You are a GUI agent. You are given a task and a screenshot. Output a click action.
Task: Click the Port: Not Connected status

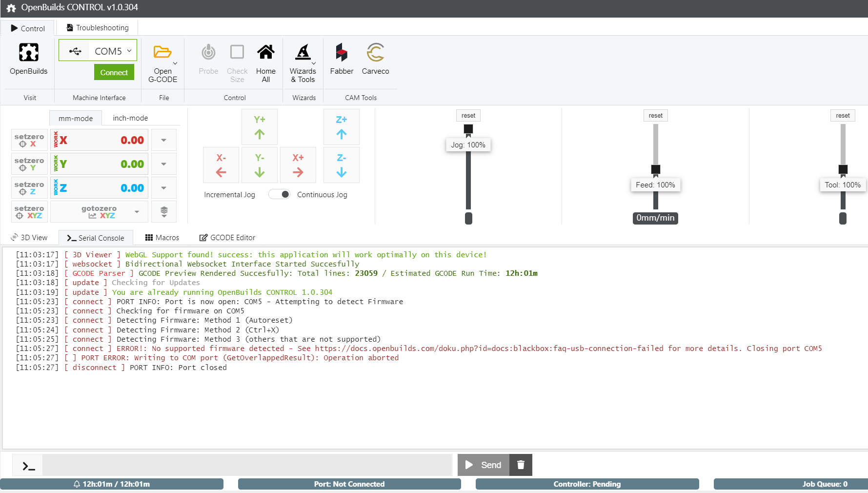(349, 484)
